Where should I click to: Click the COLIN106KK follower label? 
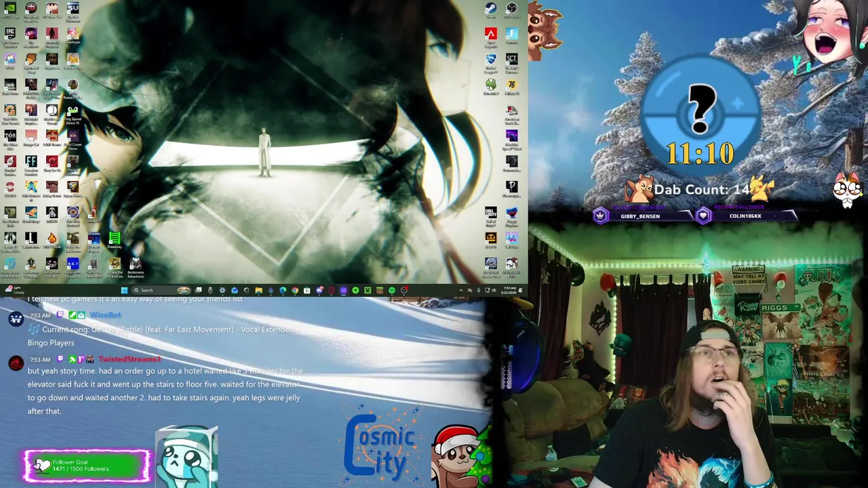click(x=745, y=216)
